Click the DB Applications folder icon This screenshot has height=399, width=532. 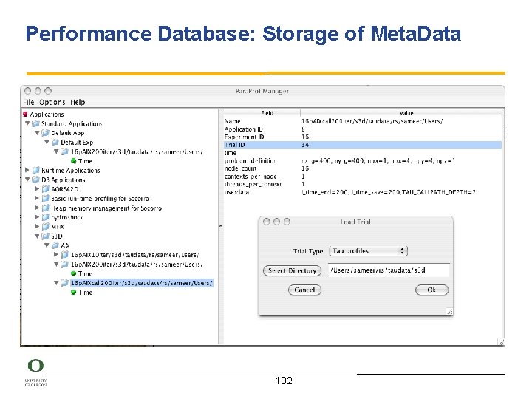35,180
